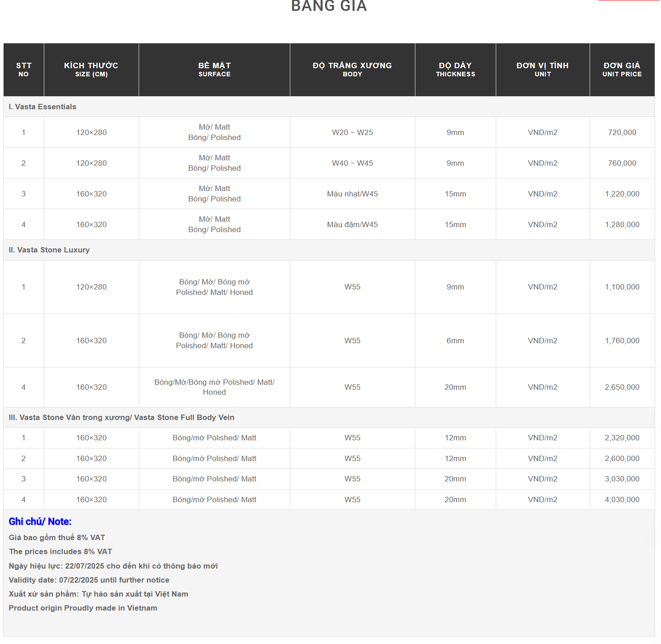Click the blue Ghi chú/ Note heading
This screenshot has width=661, height=644.
click(x=40, y=522)
